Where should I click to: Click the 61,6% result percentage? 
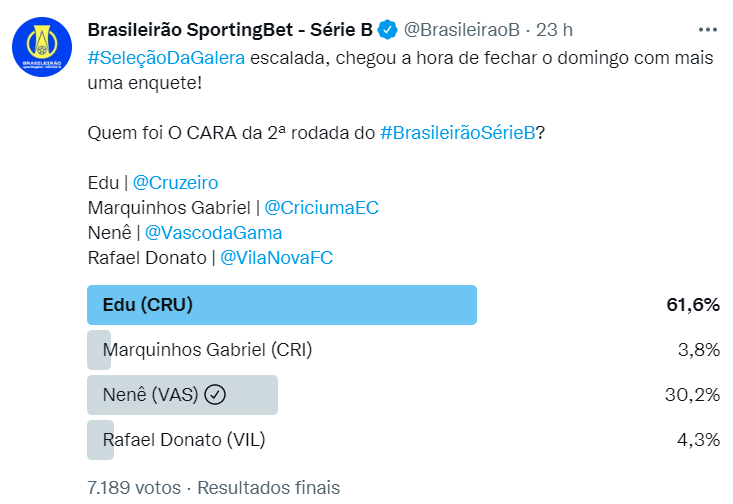point(693,305)
